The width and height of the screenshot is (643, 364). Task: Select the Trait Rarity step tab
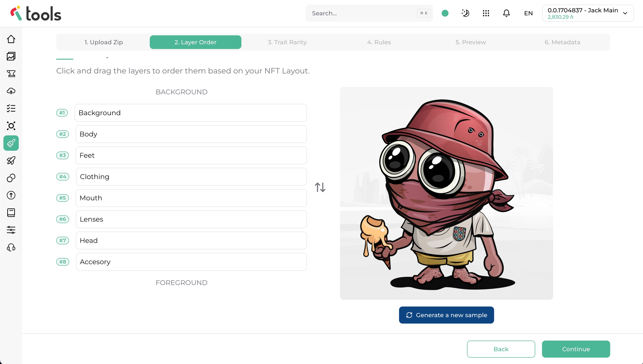tap(287, 42)
